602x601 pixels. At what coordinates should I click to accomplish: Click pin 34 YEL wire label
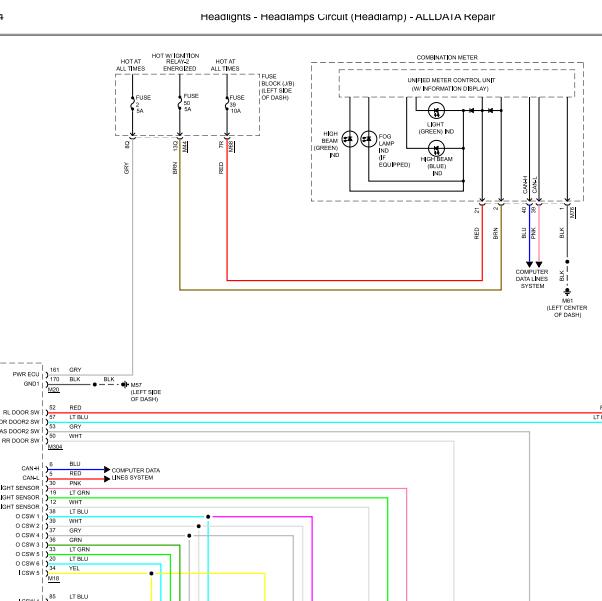(64, 568)
